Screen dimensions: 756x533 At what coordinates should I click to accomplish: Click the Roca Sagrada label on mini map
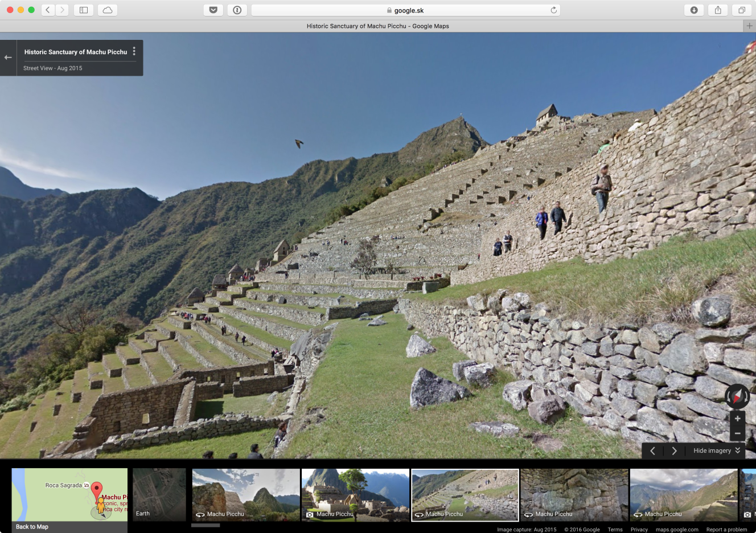pos(64,485)
